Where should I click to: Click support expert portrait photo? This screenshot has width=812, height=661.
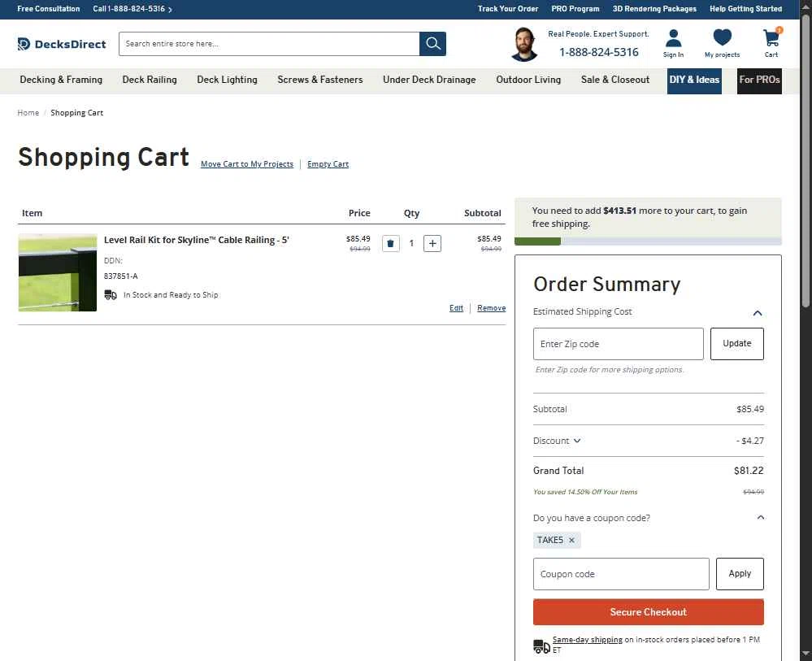click(x=523, y=45)
